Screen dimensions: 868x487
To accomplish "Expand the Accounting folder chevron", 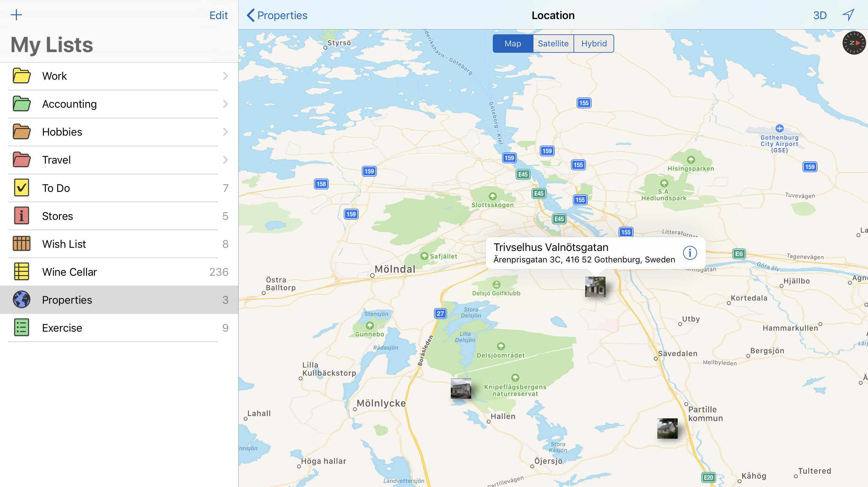I will (x=226, y=104).
